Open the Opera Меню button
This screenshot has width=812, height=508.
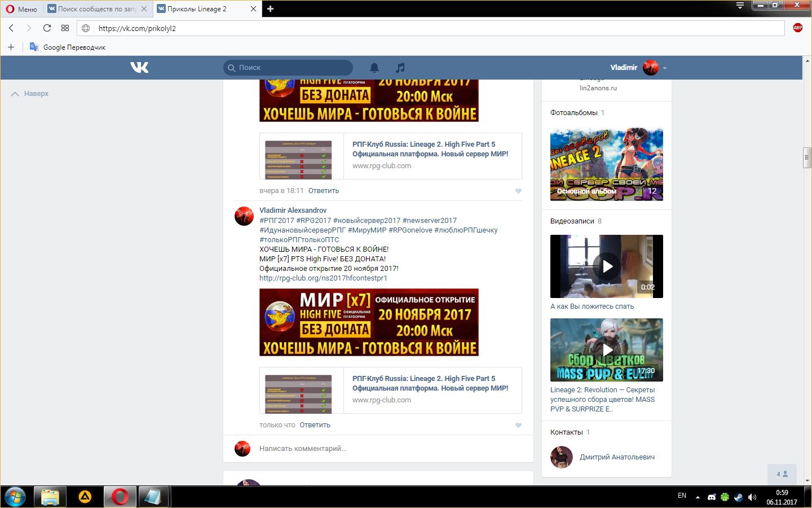pos(21,9)
